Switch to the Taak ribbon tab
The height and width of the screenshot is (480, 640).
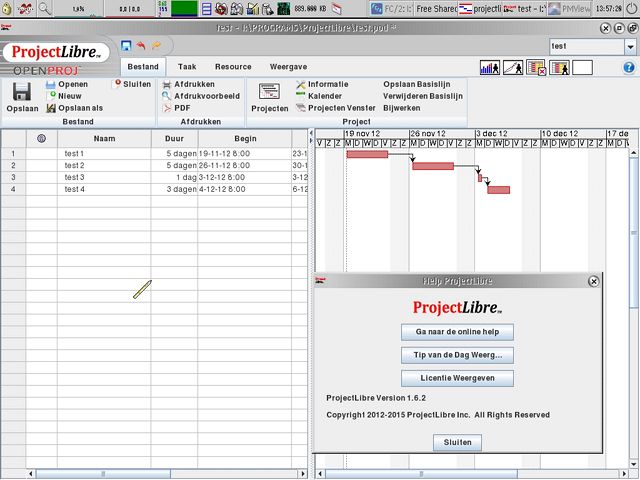pos(187,66)
